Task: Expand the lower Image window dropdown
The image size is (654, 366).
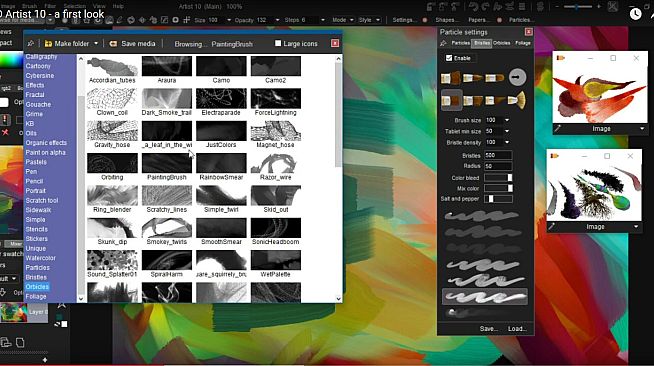Action: coord(636,227)
